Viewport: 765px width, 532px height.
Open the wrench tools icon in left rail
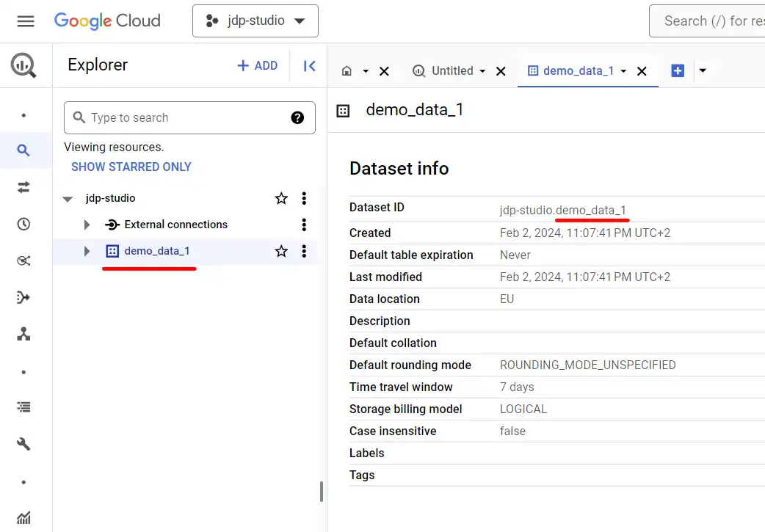pos(23,444)
